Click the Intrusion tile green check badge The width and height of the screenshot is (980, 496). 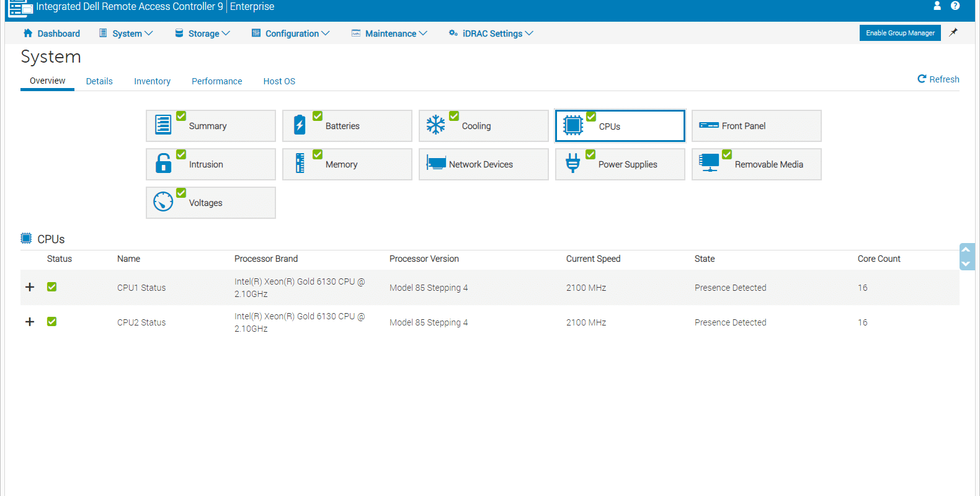click(181, 154)
